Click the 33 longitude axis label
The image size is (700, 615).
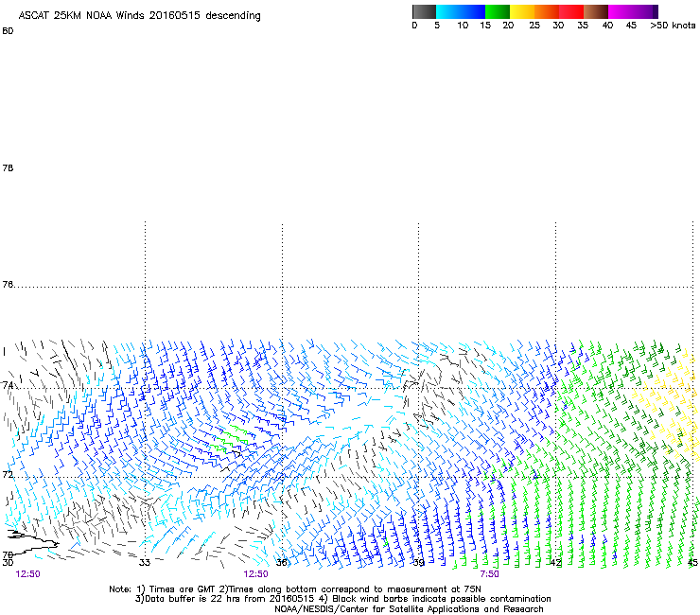point(144,562)
